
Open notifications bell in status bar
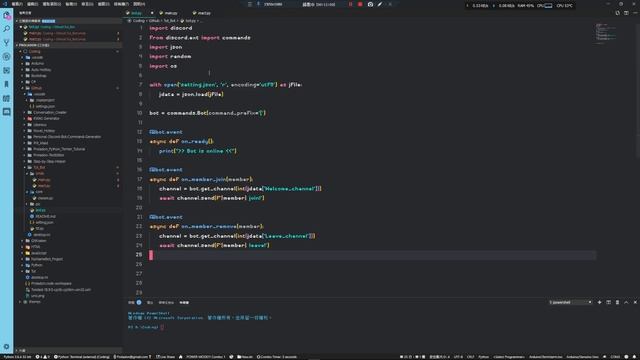[635, 357]
